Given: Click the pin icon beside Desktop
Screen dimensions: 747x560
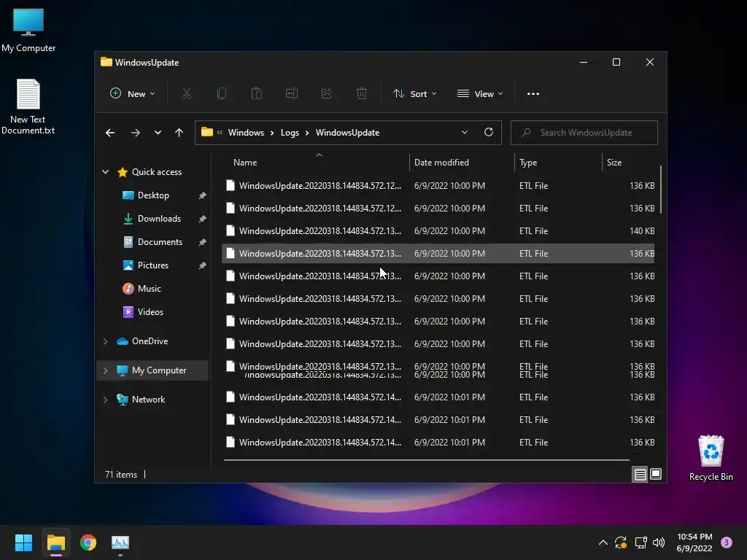Looking at the screenshot, I should pos(202,195).
